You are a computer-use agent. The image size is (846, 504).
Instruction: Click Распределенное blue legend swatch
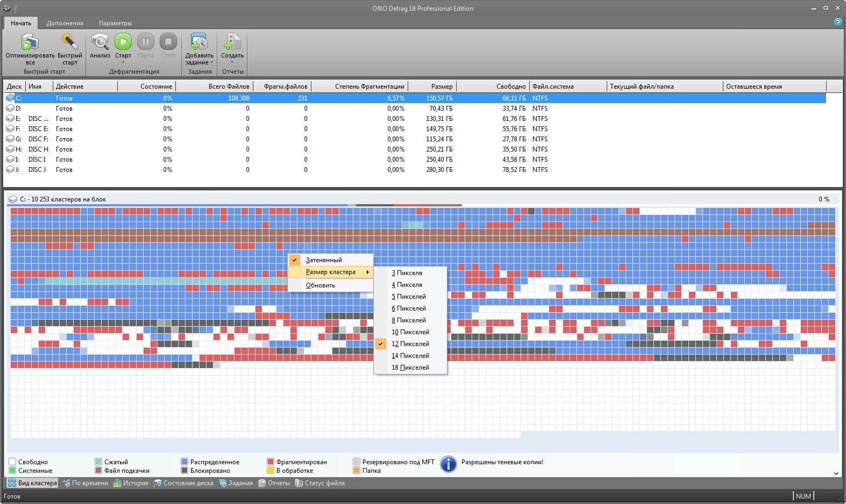(184, 462)
